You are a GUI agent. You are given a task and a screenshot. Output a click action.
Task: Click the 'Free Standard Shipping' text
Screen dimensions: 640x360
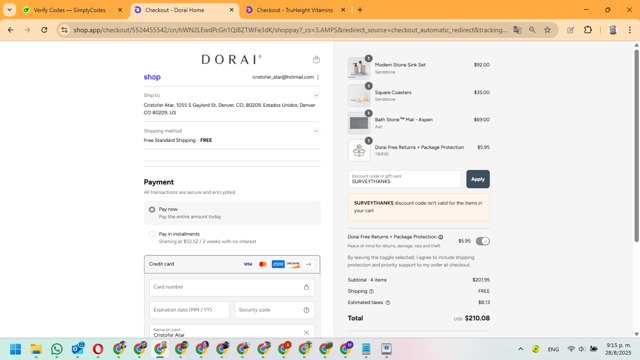coord(169,140)
